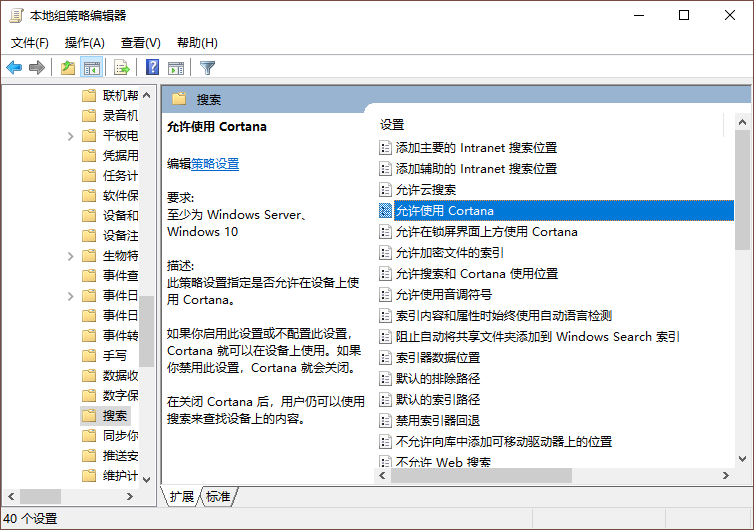Click the Back arrow in the toolbar
The width and height of the screenshot is (754, 530).
click(14, 68)
